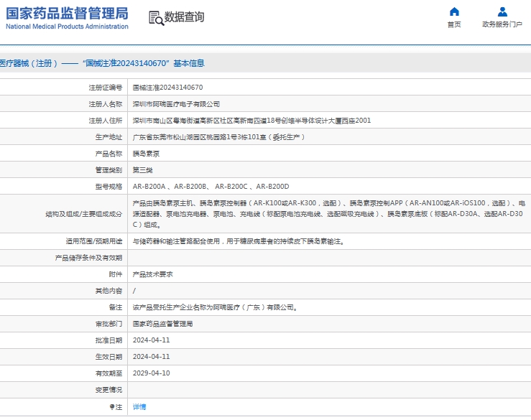Click the product name value 胰岛素泵
The width and height of the screenshot is (531, 420).
tap(146, 154)
